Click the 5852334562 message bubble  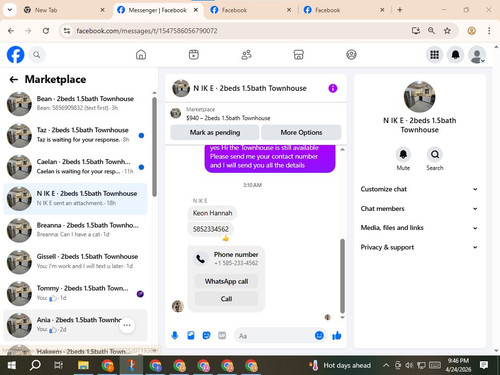point(211,229)
